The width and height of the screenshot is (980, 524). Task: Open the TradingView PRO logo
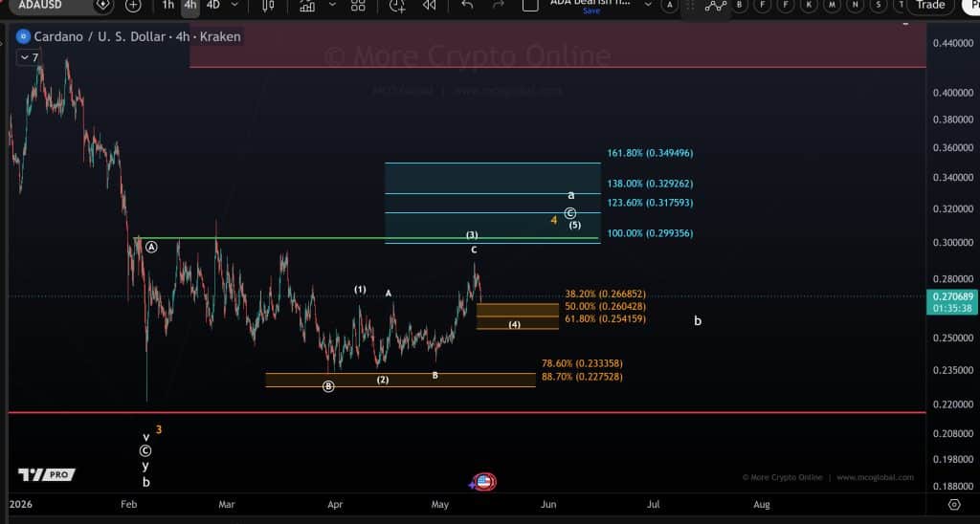coord(47,474)
